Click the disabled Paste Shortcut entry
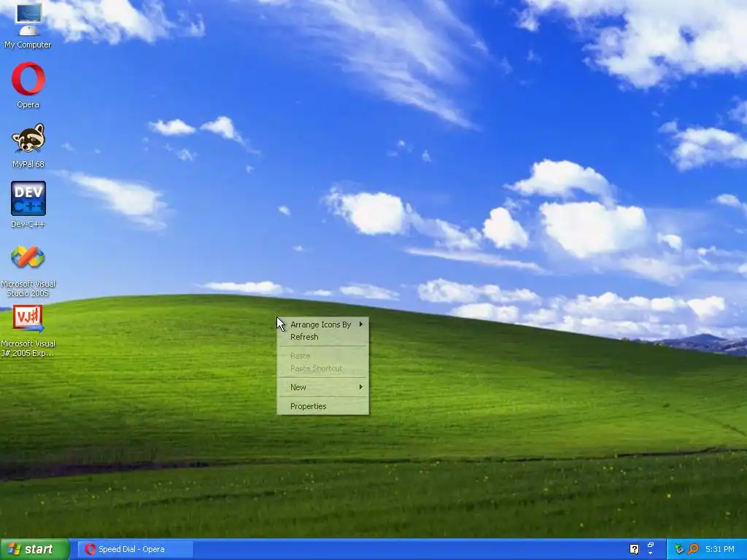747x560 pixels. [323, 368]
